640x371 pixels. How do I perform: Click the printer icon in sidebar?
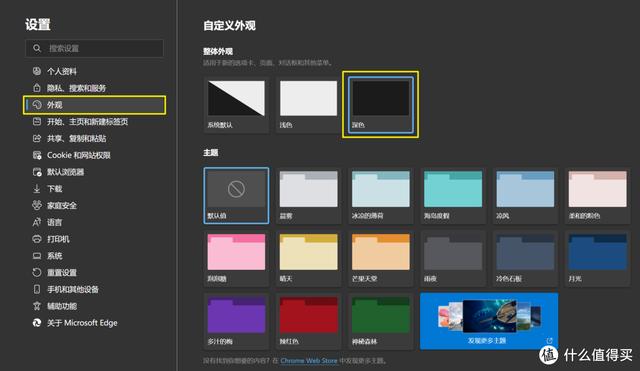point(37,239)
